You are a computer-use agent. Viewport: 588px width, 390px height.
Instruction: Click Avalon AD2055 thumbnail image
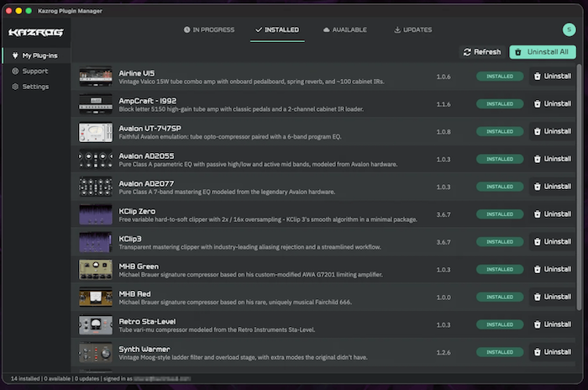pos(96,160)
